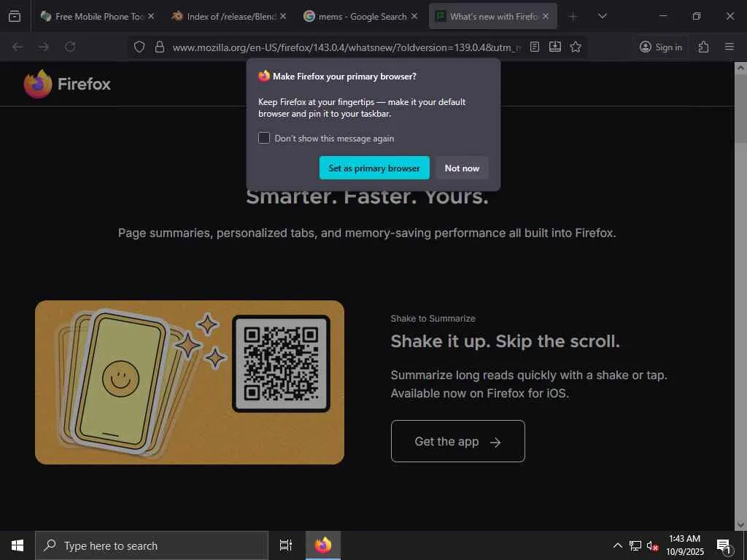Dismiss the prompt with Not now
Screen dimensions: 747x560
pyautogui.click(x=462, y=168)
